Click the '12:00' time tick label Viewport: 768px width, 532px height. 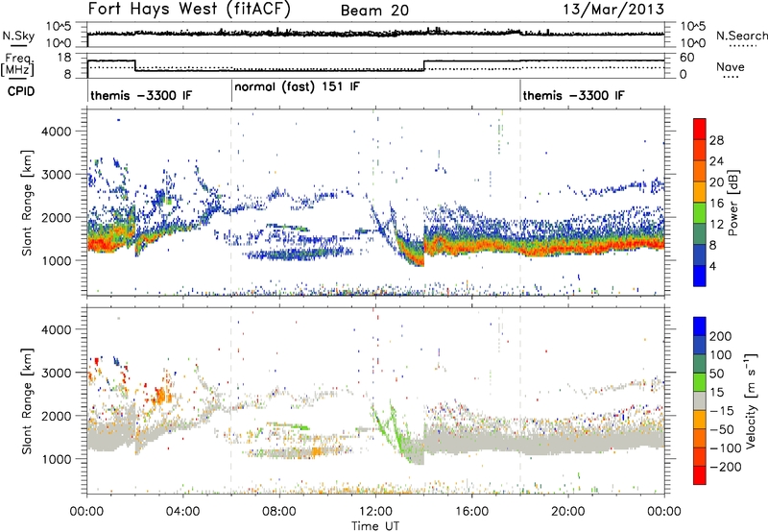(x=375, y=512)
